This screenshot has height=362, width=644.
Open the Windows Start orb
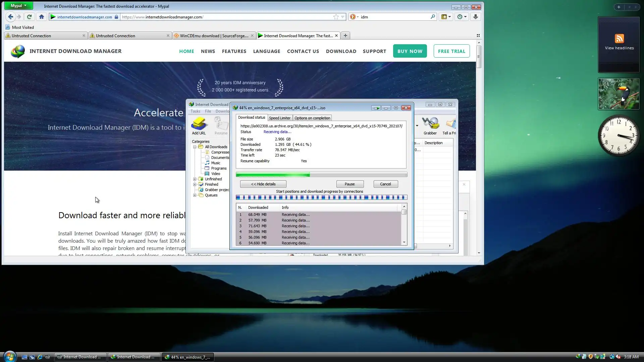(x=10, y=356)
